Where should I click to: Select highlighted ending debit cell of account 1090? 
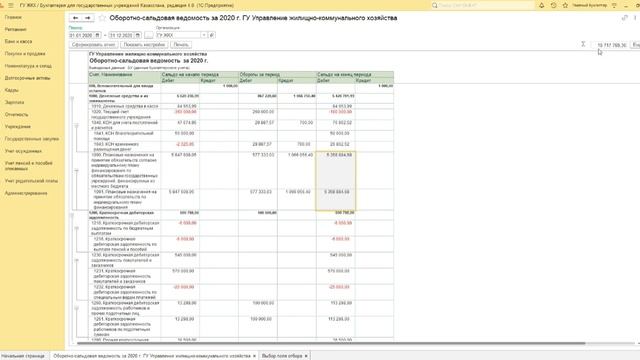(x=336, y=170)
